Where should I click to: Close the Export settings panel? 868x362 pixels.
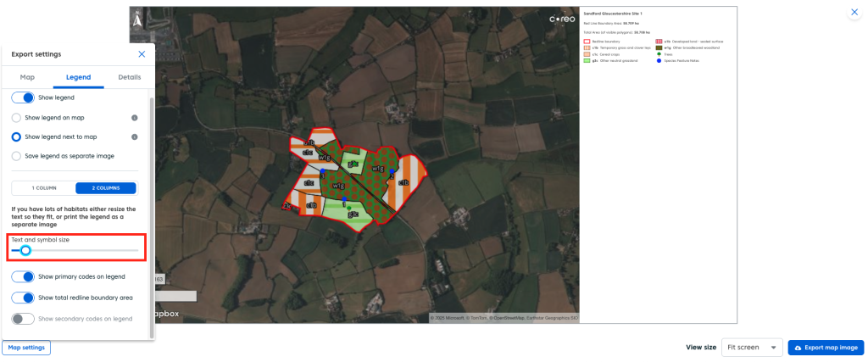click(x=142, y=54)
